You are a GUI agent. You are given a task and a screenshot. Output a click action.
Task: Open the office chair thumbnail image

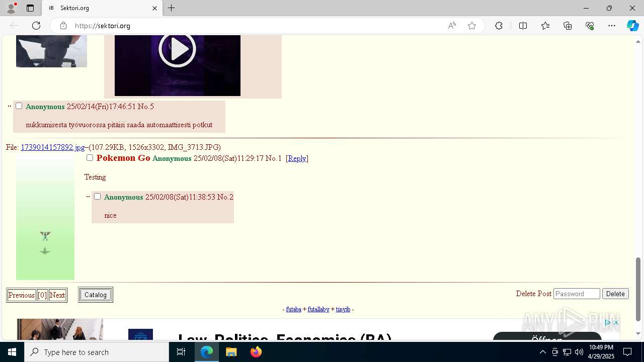(x=51, y=51)
